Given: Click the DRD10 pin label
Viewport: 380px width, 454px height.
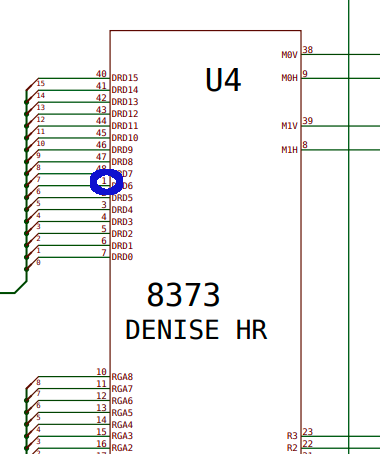Looking at the screenshot, I should click(125, 138).
